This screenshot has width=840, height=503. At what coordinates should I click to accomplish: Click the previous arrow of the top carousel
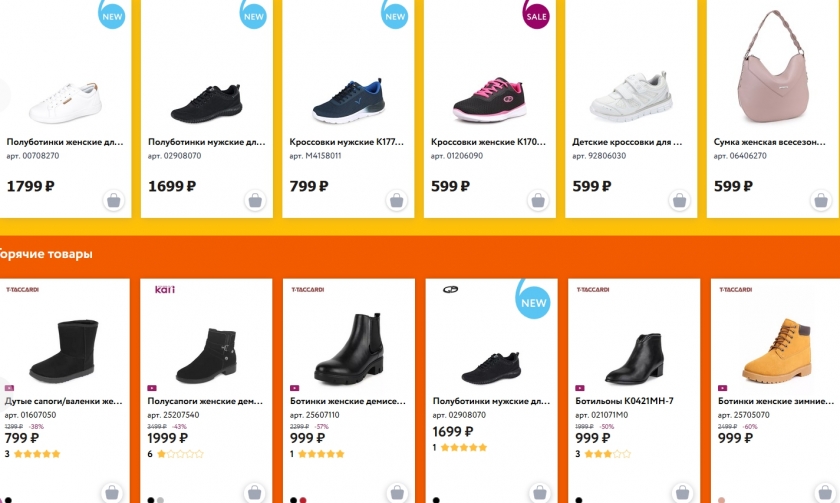click(3, 97)
